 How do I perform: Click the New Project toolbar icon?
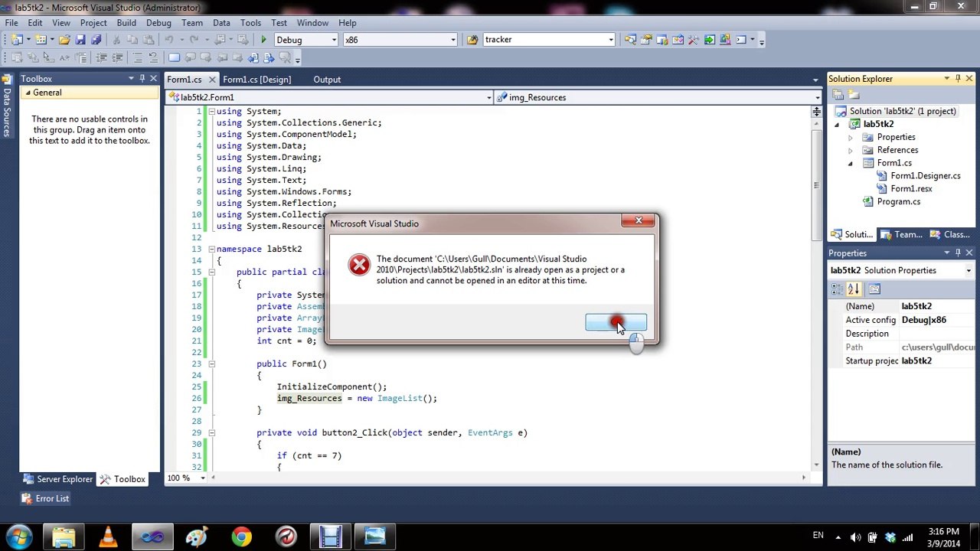point(16,40)
